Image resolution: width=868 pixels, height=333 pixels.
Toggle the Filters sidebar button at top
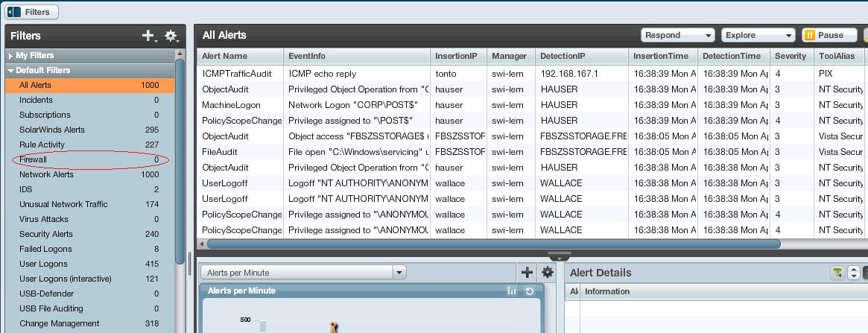coord(32,12)
